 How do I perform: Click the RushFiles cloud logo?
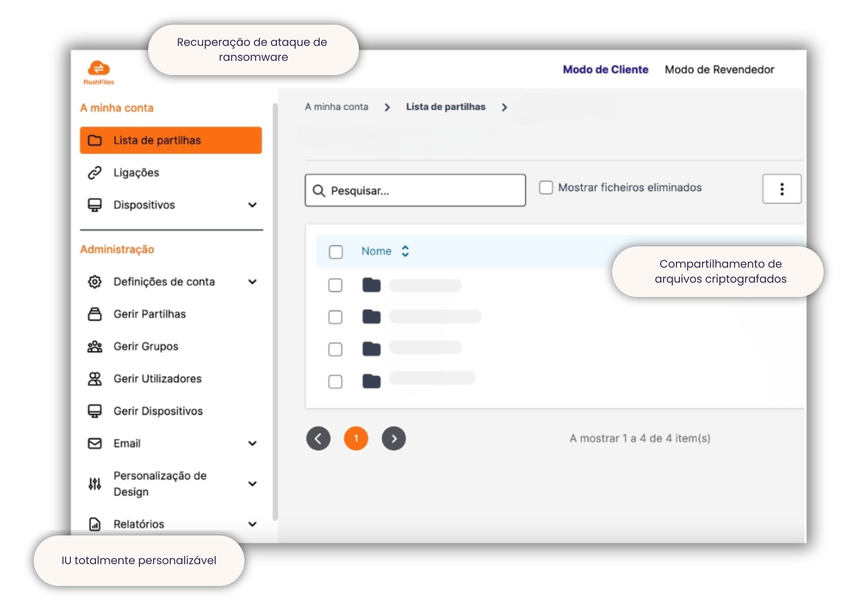pos(99,72)
